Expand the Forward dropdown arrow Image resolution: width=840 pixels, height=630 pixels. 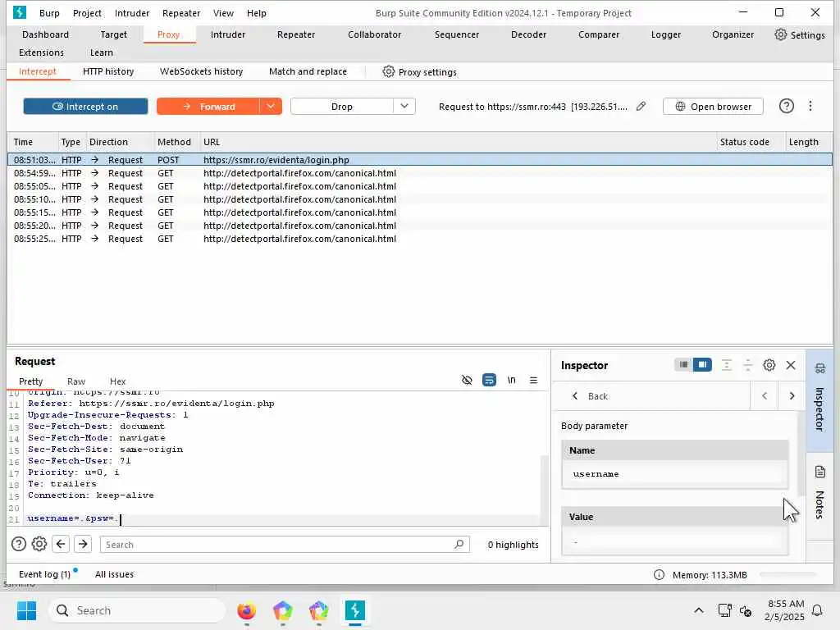pos(271,106)
